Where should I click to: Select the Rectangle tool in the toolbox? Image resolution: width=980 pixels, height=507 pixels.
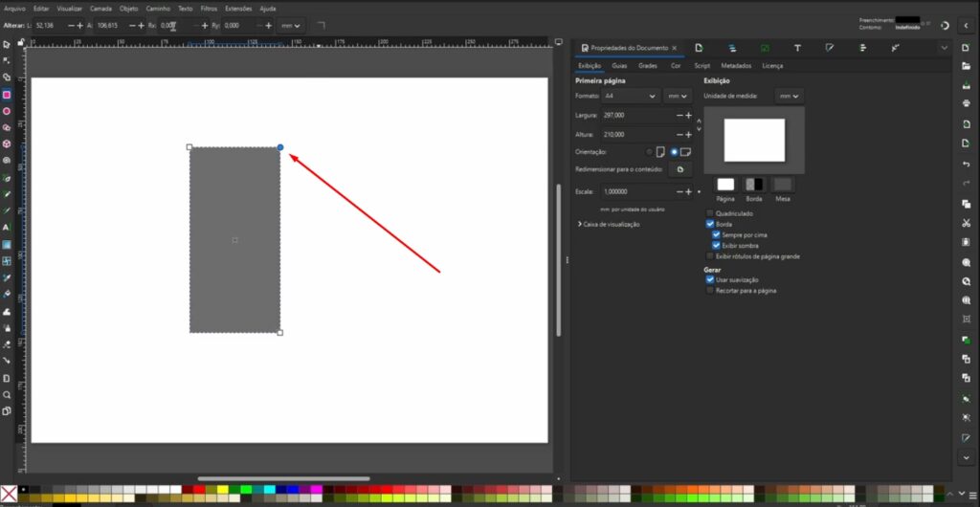(7, 95)
